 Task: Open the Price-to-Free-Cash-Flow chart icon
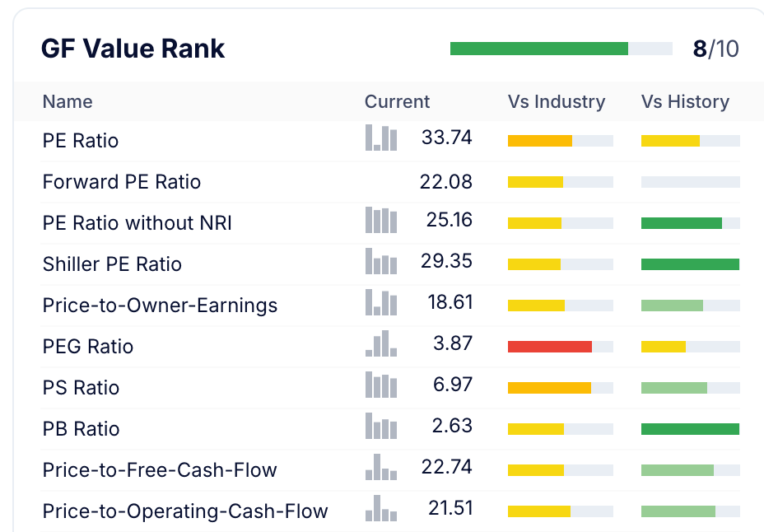point(381,467)
